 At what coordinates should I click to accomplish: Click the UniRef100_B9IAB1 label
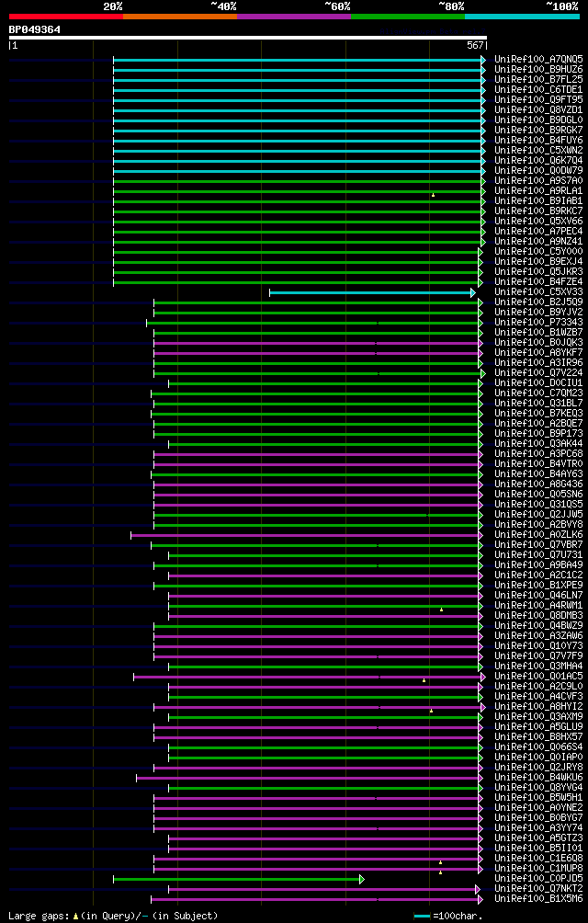538,201
